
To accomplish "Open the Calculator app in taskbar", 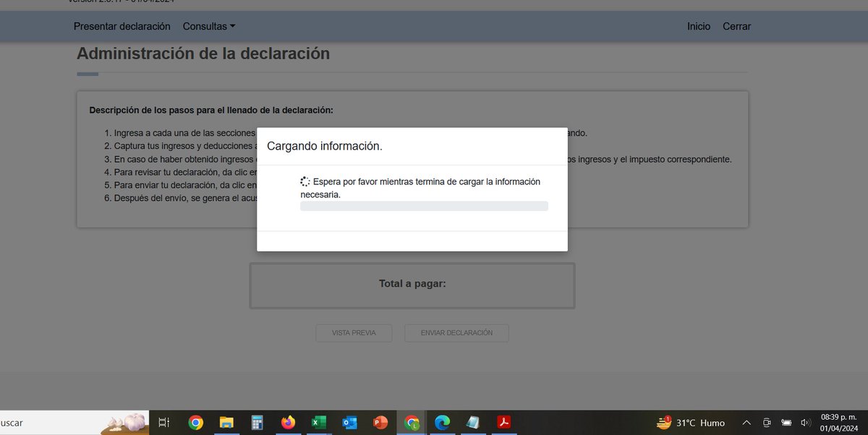I will pos(257,423).
